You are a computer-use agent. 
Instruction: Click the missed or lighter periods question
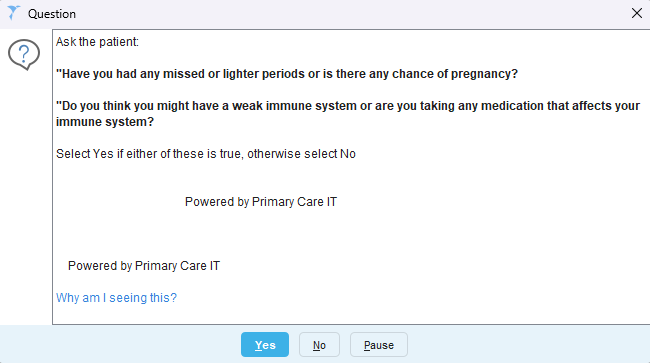coord(287,74)
